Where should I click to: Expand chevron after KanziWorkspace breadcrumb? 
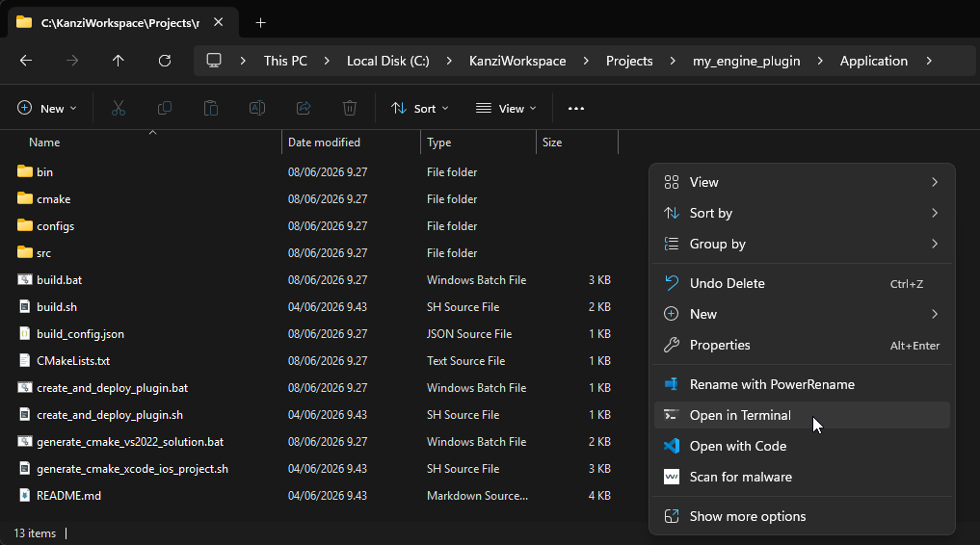[x=586, y=61]
